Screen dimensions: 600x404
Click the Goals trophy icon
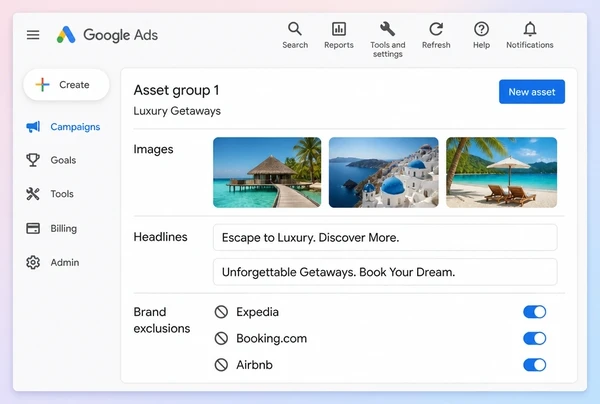tap(33, 160)
